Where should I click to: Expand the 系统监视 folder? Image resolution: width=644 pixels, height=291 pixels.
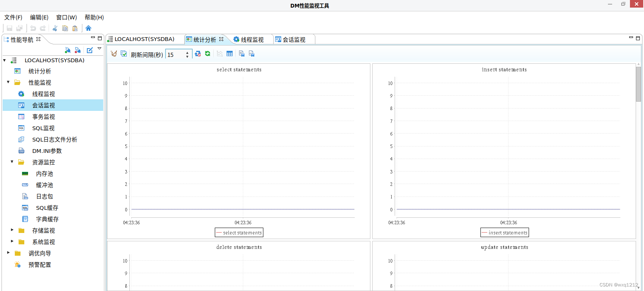coord(12,241)
